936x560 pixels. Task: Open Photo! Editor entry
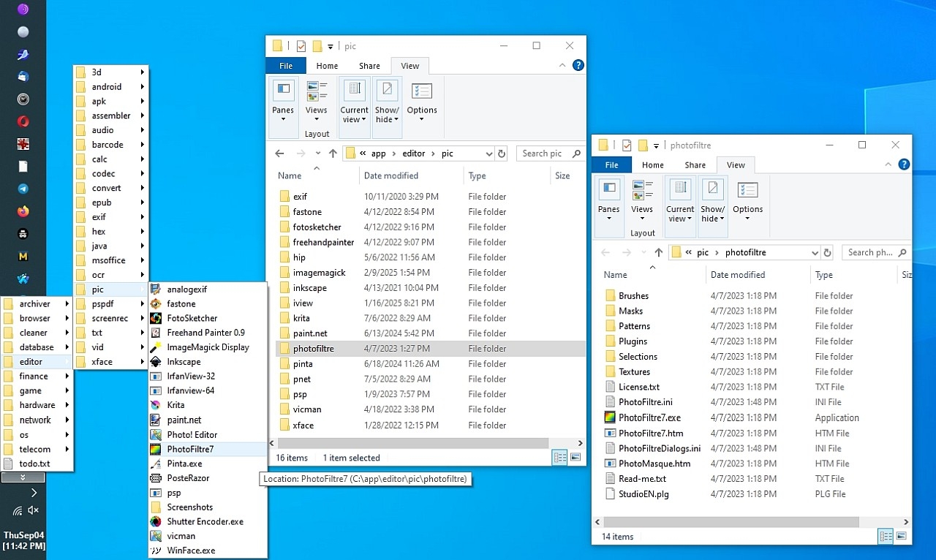click(x=208, y=434)
